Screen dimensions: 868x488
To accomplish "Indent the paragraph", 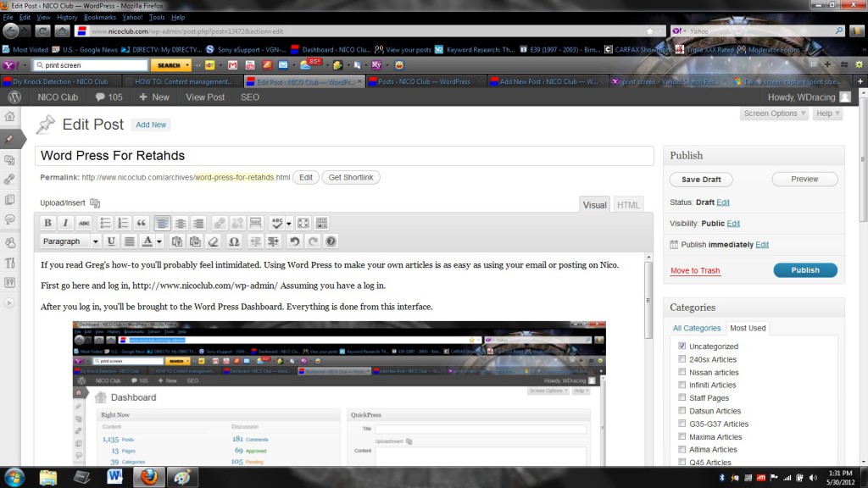I will [274, 241].
